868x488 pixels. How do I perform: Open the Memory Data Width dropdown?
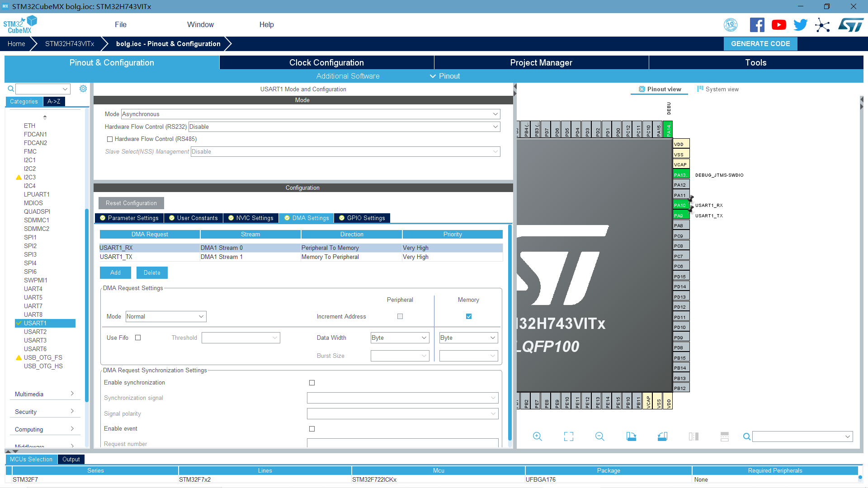[x=469, y=338]
